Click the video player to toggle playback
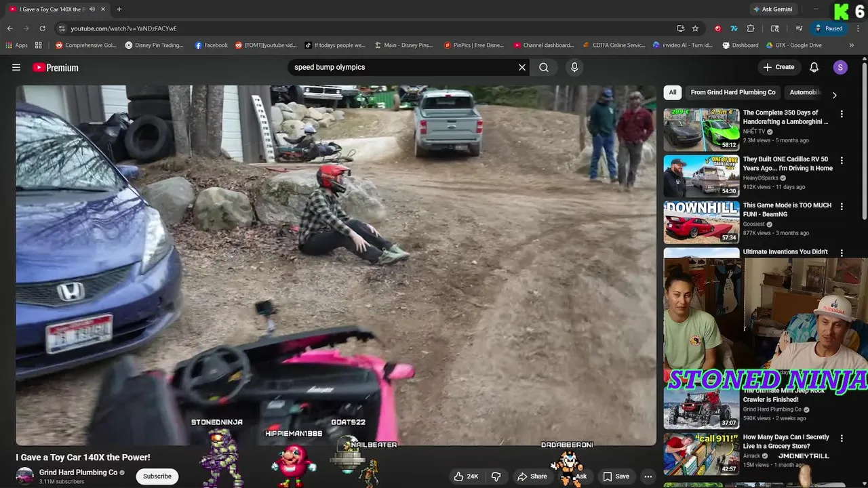The image size is (868, 488). (336, 265)
